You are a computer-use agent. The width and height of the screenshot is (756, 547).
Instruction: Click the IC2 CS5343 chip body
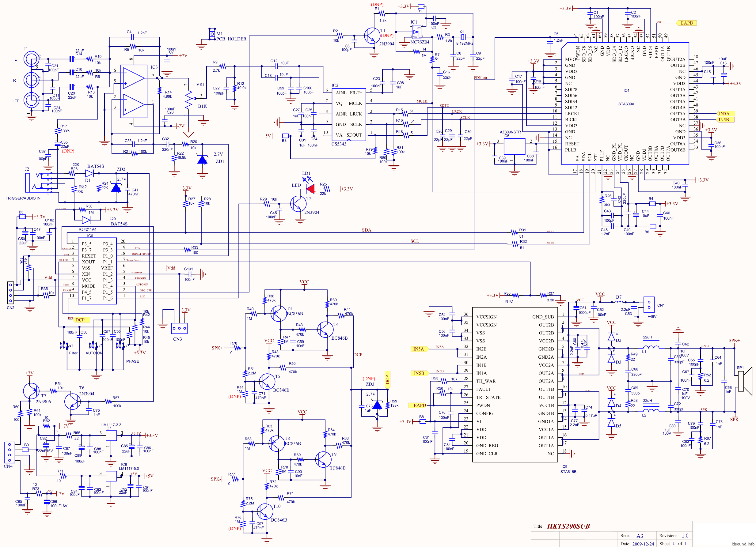point(349,114)
